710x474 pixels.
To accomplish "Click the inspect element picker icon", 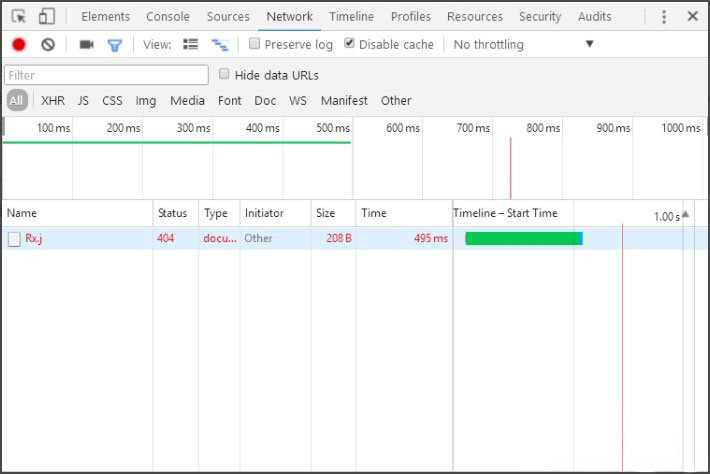I will pyautogui.click(x=19, y=17).
